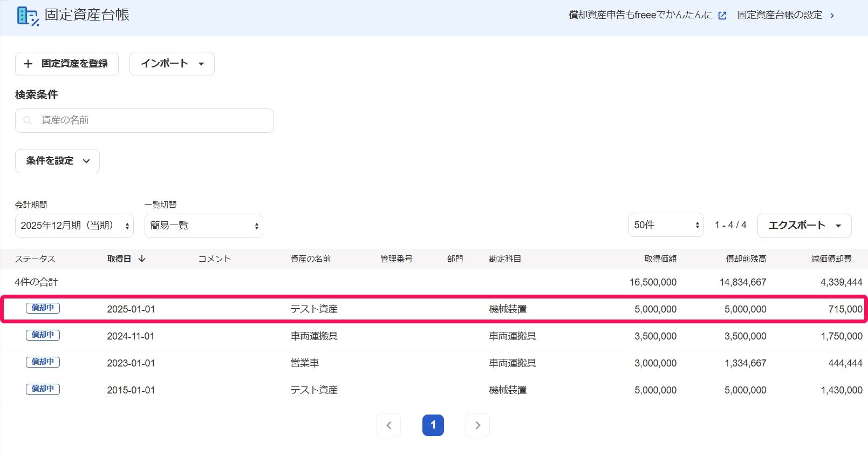The width and height of the screenshot is (868, 455).
Task: Click the total 16,500,000 value
Action: click(x=653, y=282)
